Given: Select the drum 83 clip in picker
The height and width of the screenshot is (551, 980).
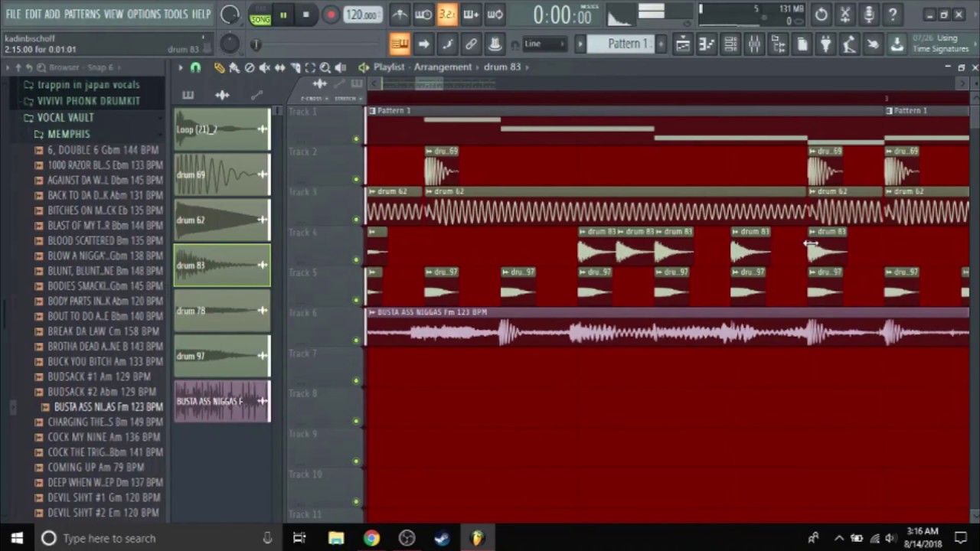Looking at the screenshot, I should [222, 266].
